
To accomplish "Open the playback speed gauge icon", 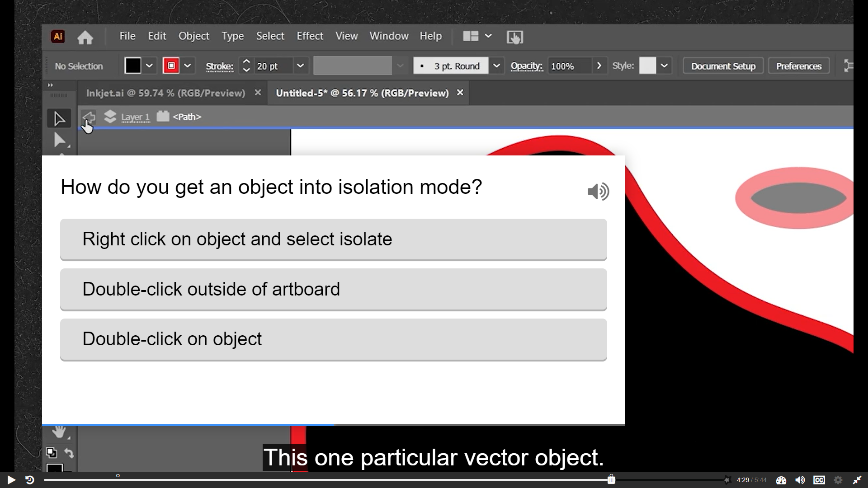I will pos(781,480).
